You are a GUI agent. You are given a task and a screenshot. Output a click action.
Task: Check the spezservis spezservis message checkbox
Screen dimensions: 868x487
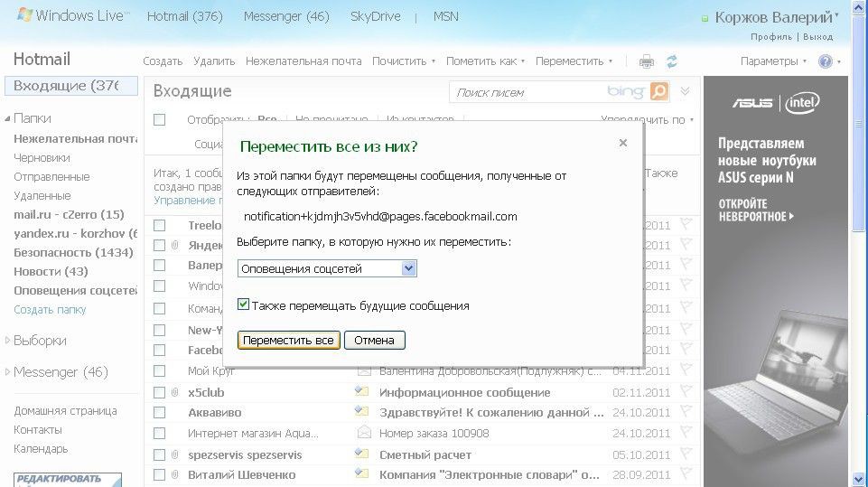coord(160,454)
